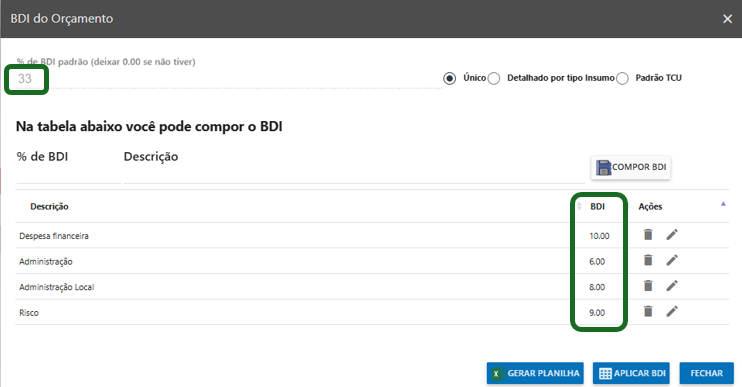Edit the Despesa financeira entry
Viewport: 742px width, 387px height.
672,235
